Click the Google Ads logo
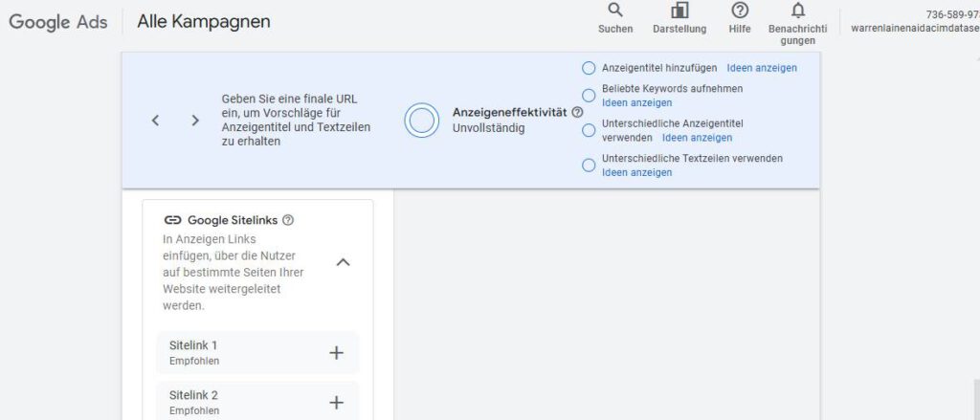980x420 pixels. [x=58, y=22]
